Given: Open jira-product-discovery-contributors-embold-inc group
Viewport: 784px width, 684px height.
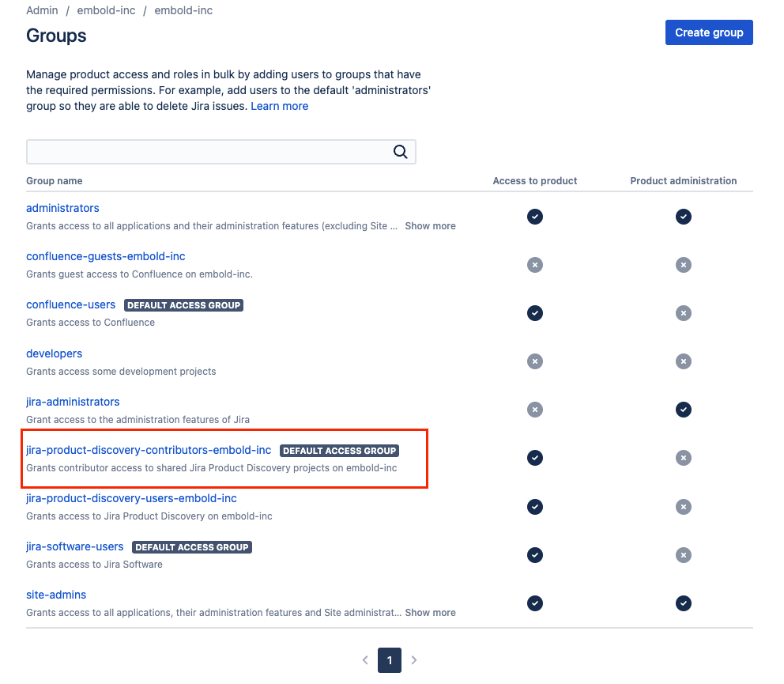Looking at the screenshot, I should tap(149, 450).
